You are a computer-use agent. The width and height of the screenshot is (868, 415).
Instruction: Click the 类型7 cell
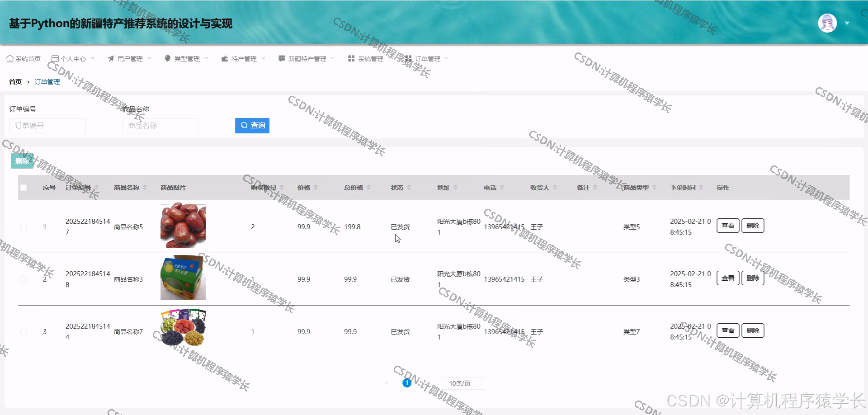pos(632,332)
